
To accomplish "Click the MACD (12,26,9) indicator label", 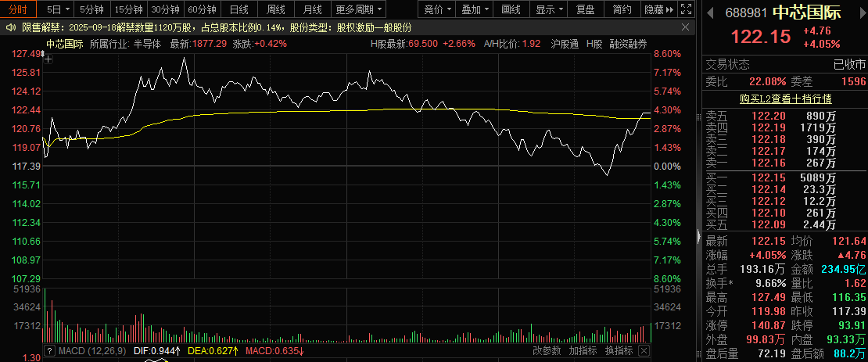I will (x=93, y=351).
